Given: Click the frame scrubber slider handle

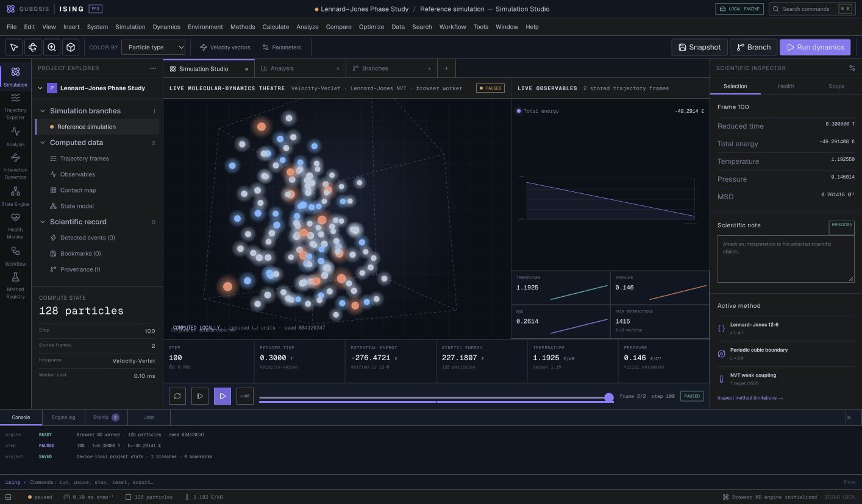Looking at the screenshot, I should [608, 398].
